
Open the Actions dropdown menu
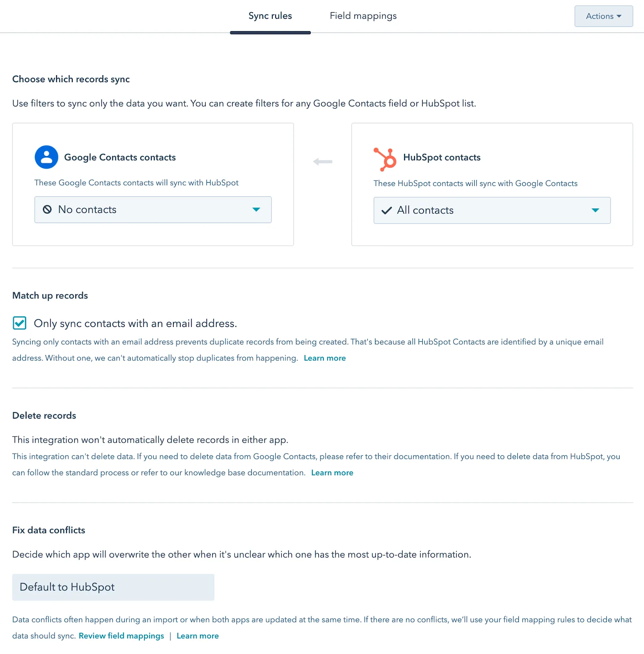coord(603,16)
